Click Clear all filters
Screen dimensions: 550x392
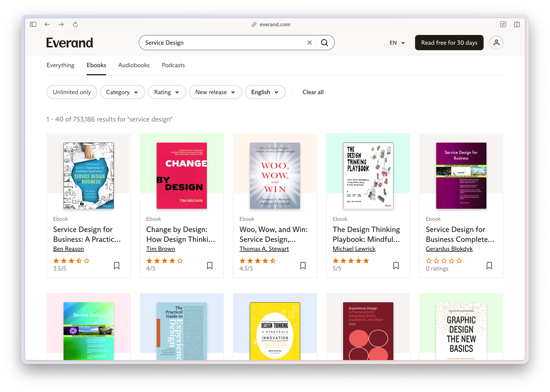click(313, 92)
